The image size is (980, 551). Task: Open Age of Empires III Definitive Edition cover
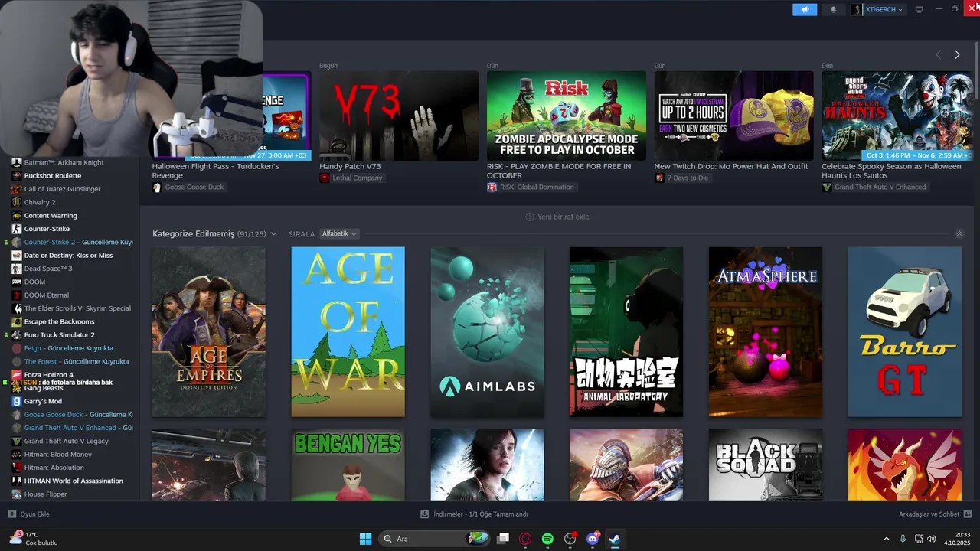[x=209, y=332]
